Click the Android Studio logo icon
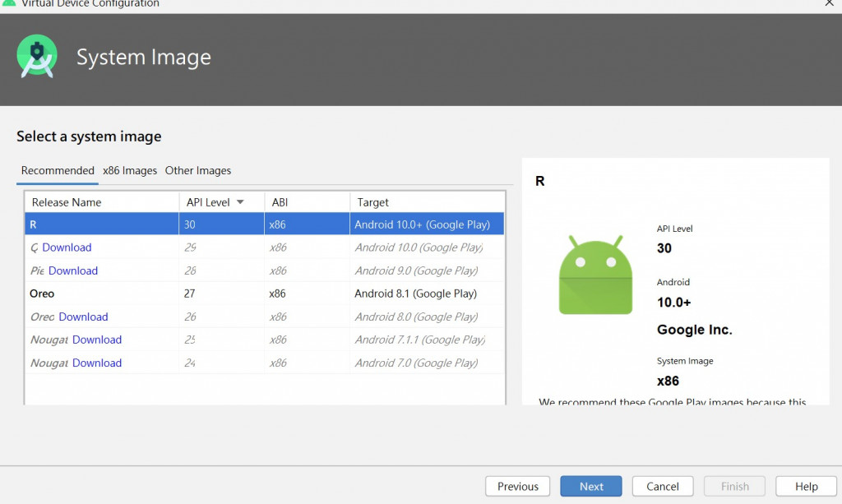This screenshot has width=842, height=504. click(37, 57)
